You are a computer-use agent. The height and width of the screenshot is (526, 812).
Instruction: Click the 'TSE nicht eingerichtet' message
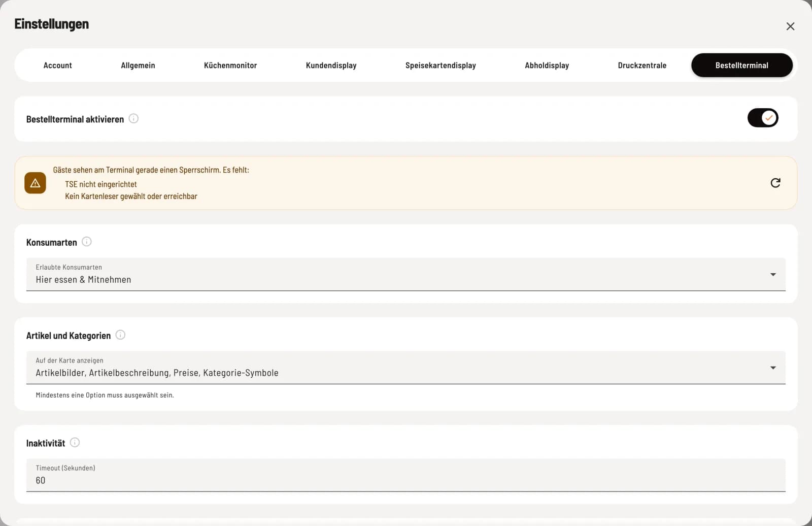click(101, 184)
